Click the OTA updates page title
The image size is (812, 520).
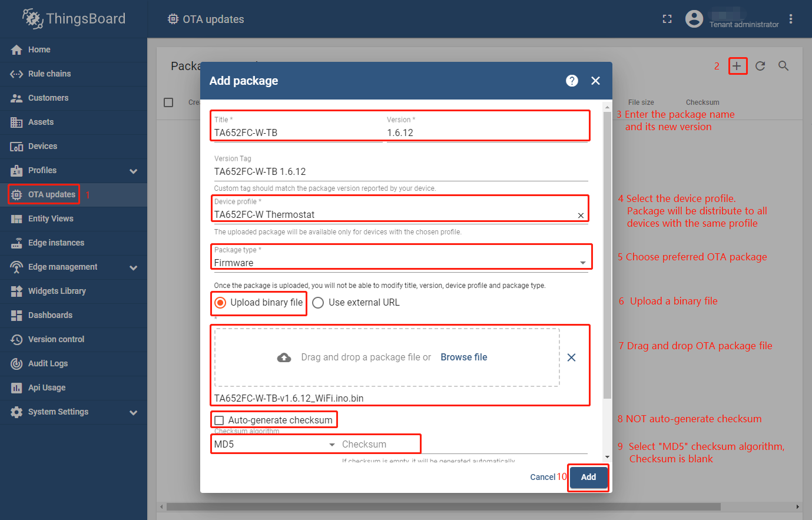pos(213,19)
